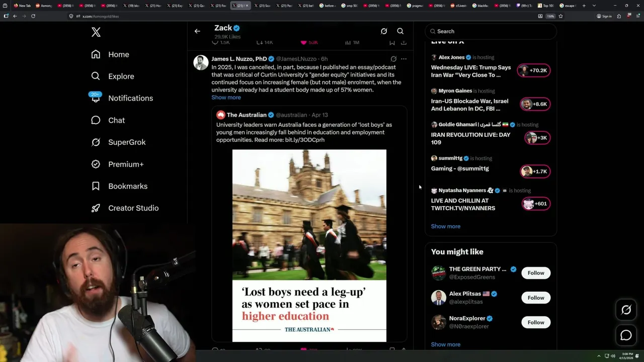This screenshot has height=362, width=644.
Task: Switch to the New Tab browser tab
Action: click(x=22, y=6)
